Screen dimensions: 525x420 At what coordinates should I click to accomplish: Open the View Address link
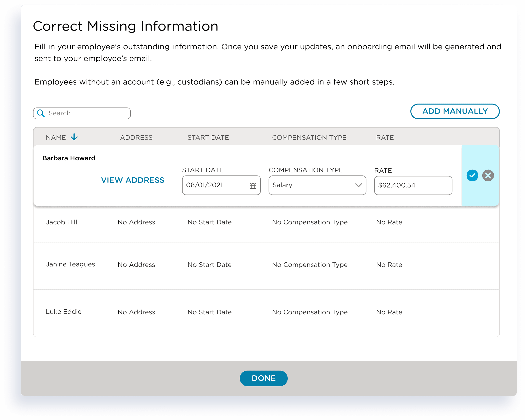[133, 180]
